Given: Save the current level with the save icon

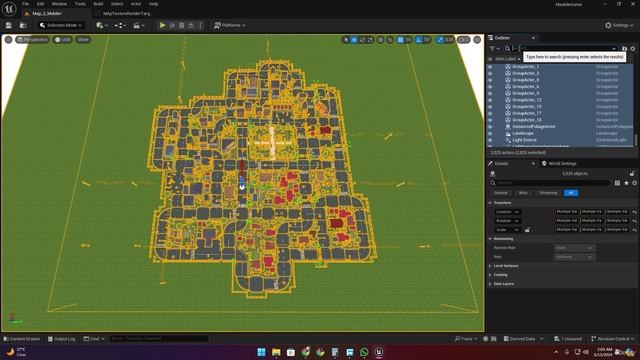Looking at the screenshot, I should pos(9,25).
